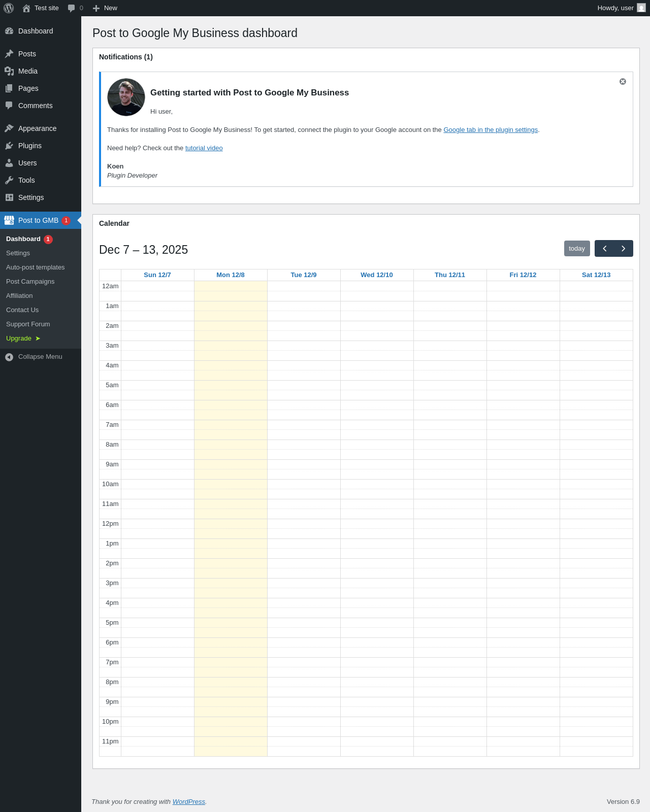650x812 pixels.
Task: Open Fri 12/12 day header
Action: tap(523, 275)
